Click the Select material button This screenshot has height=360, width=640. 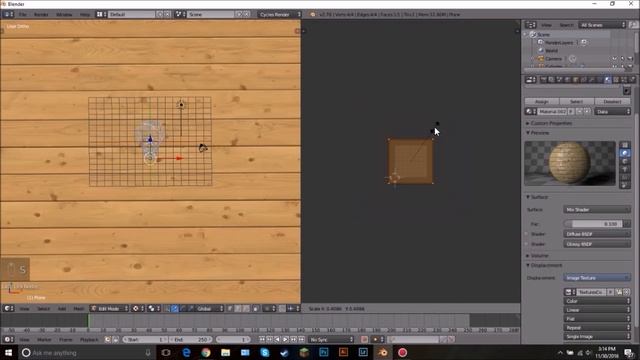tap(576, 101)
